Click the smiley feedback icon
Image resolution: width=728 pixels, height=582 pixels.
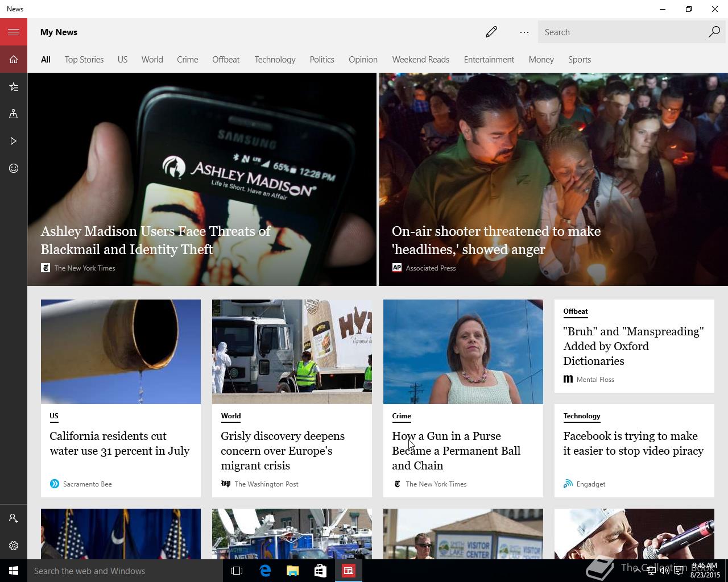(14, 168)
